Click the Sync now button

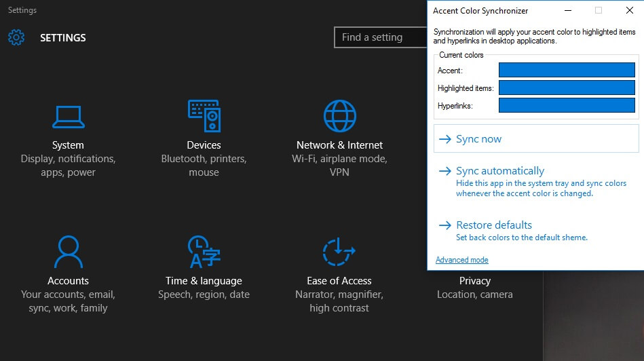[536, 139]
